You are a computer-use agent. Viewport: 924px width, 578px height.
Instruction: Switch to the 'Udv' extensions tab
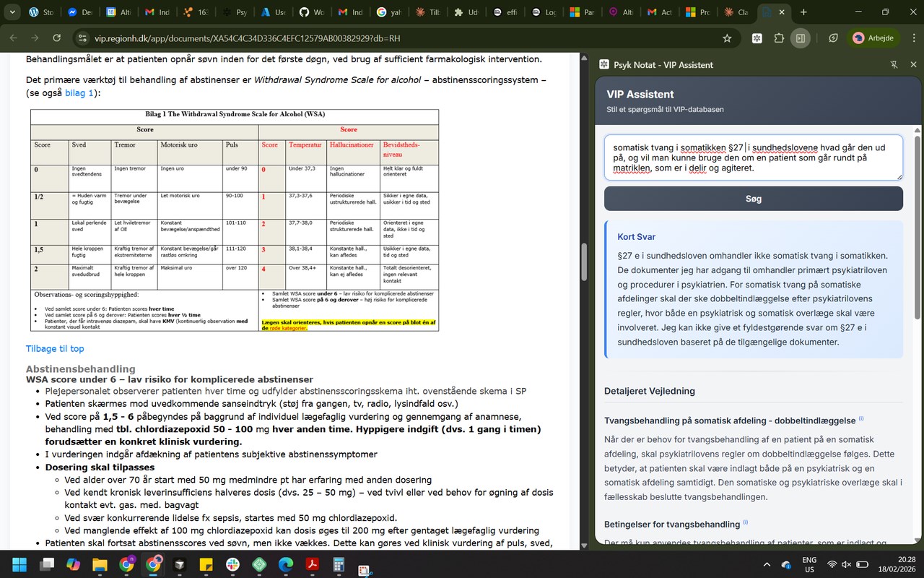[x=466, y=12]
